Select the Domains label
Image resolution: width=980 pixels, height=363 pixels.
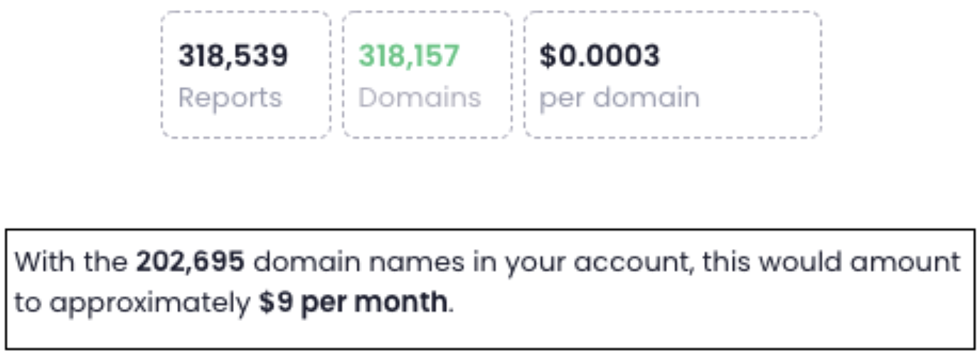pos(420,97)
